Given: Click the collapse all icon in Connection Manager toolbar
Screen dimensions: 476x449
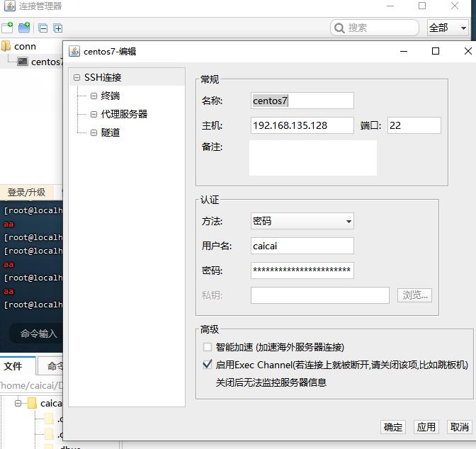Looking at the screenshot, I should click(43, 28).
